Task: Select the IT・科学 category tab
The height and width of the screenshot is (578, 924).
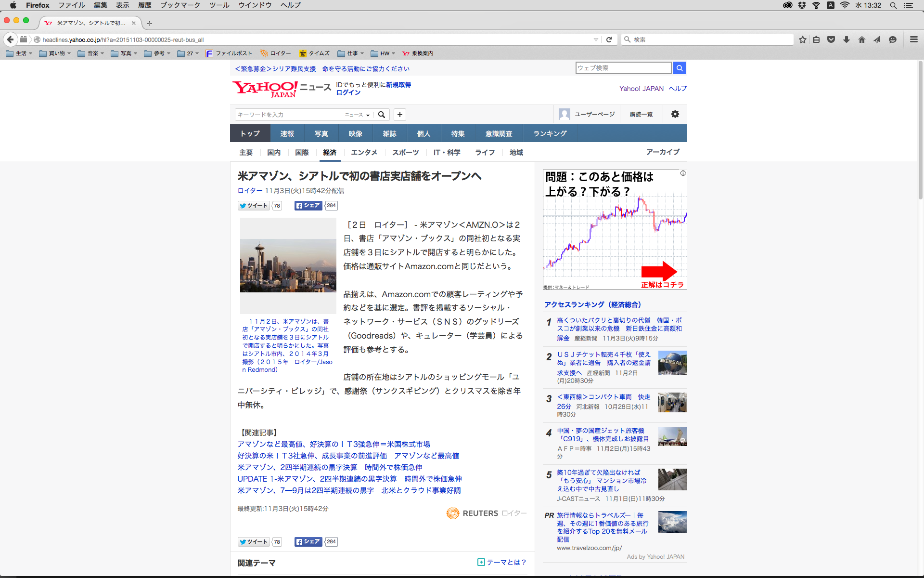Action: [x=447, y=152]
